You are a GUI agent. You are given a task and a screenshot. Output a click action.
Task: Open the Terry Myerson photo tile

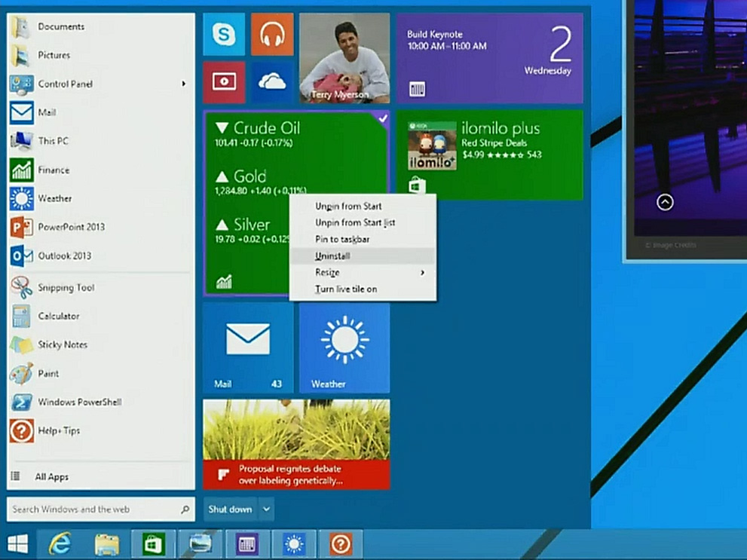(x=344, y=58)
